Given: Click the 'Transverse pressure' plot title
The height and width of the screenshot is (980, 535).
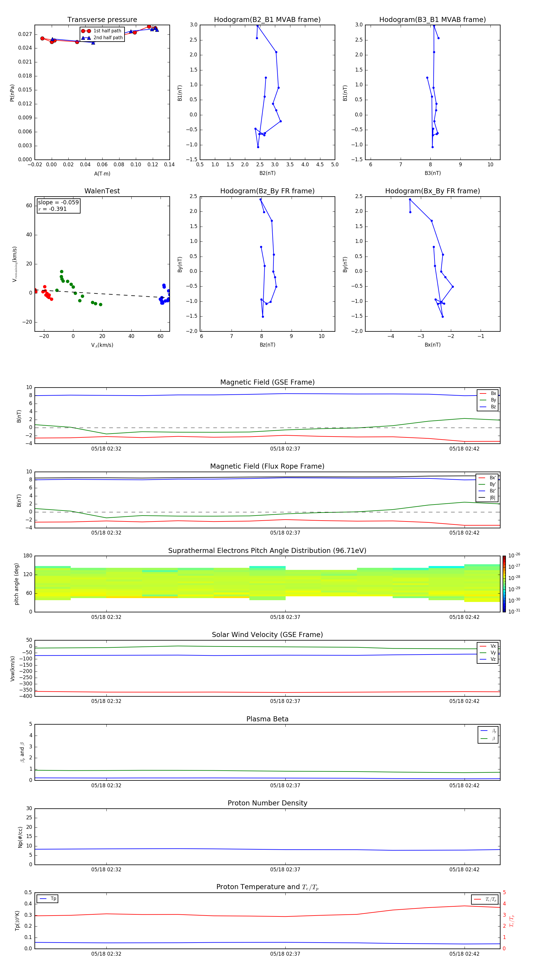Looking at the screenshot, I should (x=102, y=20).
